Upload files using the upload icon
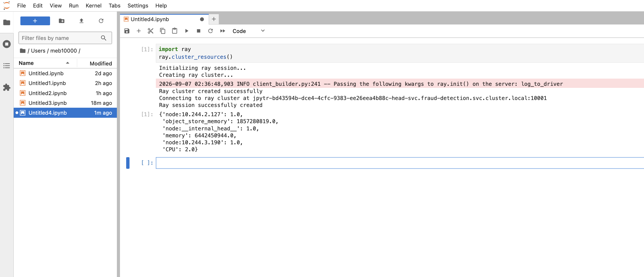 coord(82,21)
